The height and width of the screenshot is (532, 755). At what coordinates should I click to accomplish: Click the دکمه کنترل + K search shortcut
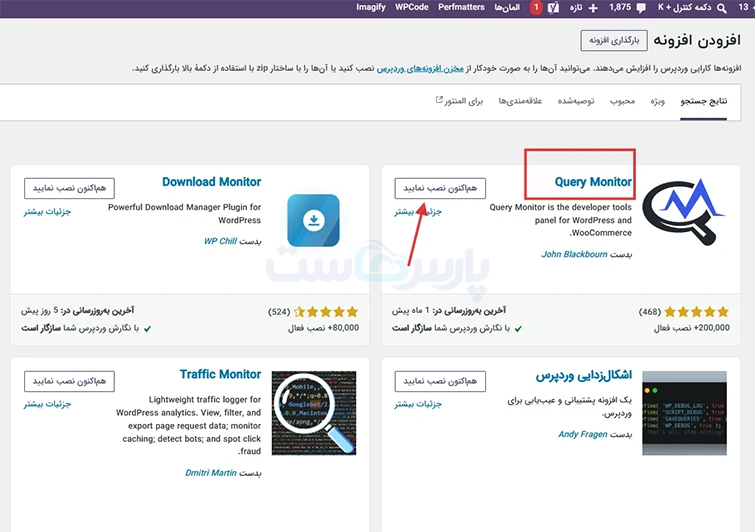(685, 7)
